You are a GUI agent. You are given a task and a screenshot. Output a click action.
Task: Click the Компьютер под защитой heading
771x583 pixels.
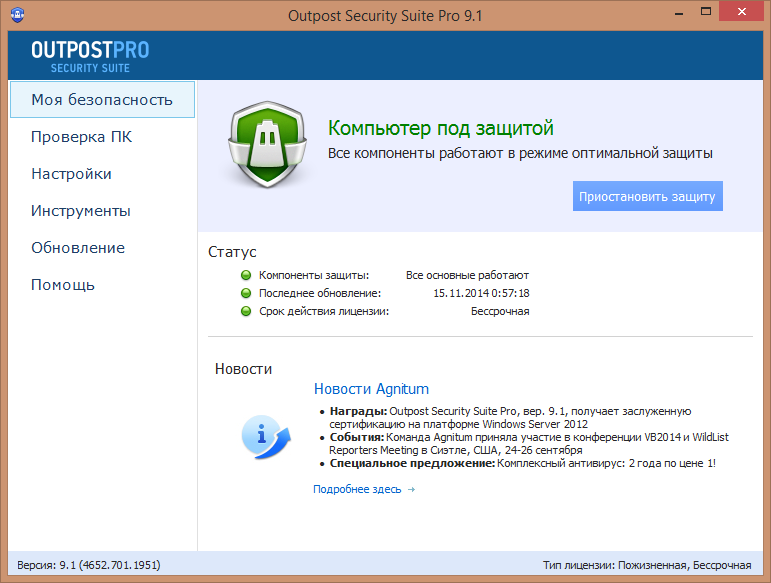[441, 128]
